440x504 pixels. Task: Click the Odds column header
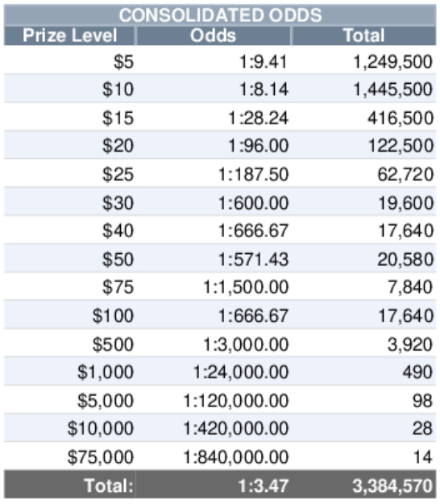tap(214, 35)
